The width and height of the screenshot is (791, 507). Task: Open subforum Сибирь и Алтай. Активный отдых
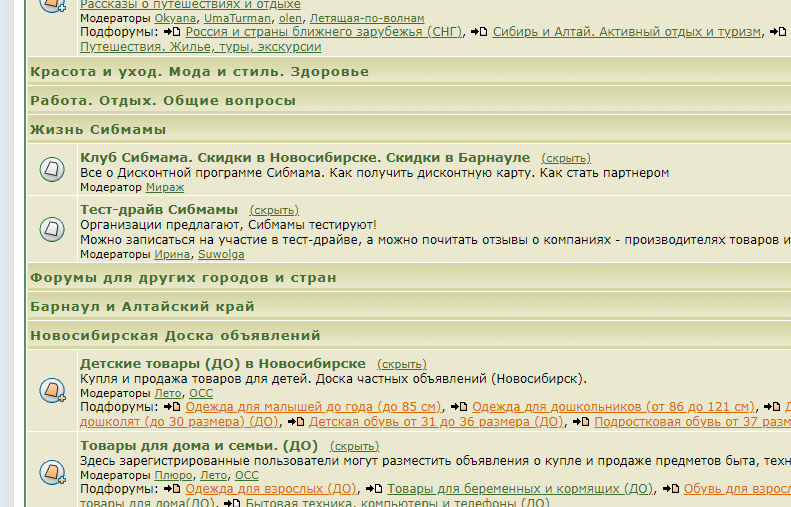[627, 32]
